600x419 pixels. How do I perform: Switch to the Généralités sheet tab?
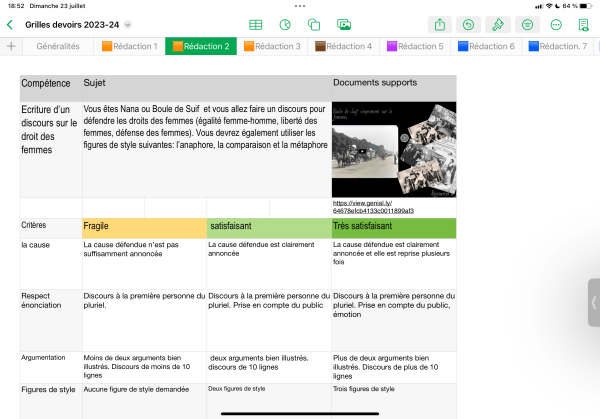point(58,46)
